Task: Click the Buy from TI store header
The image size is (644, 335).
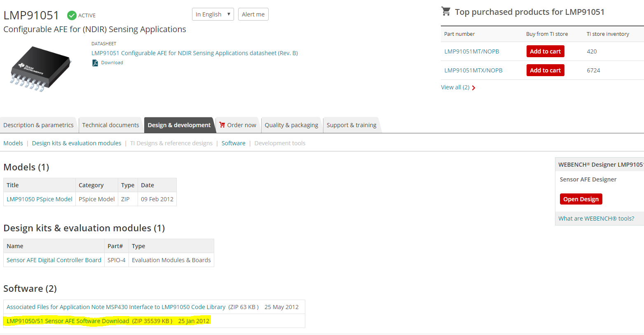Action: coord(547,34)
